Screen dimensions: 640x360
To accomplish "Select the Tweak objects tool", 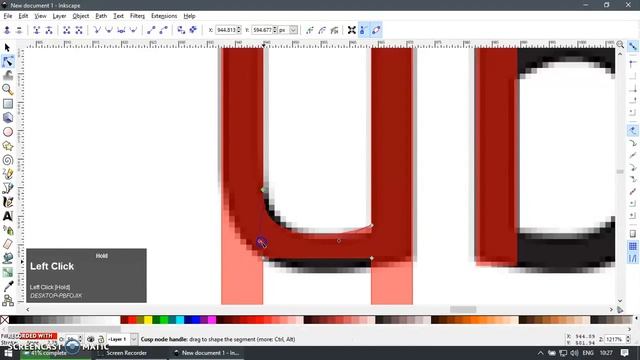I will [7, 76].
